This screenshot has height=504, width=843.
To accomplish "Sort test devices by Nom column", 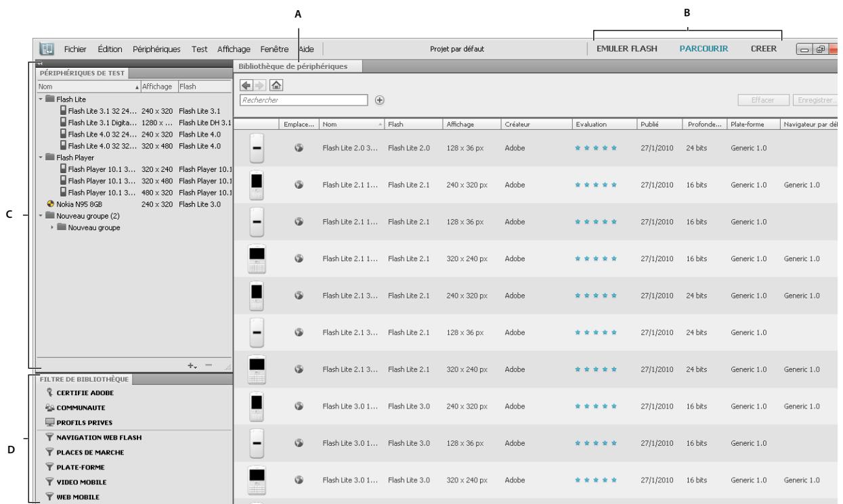I will pyautogui.click(x=88, y=87).
